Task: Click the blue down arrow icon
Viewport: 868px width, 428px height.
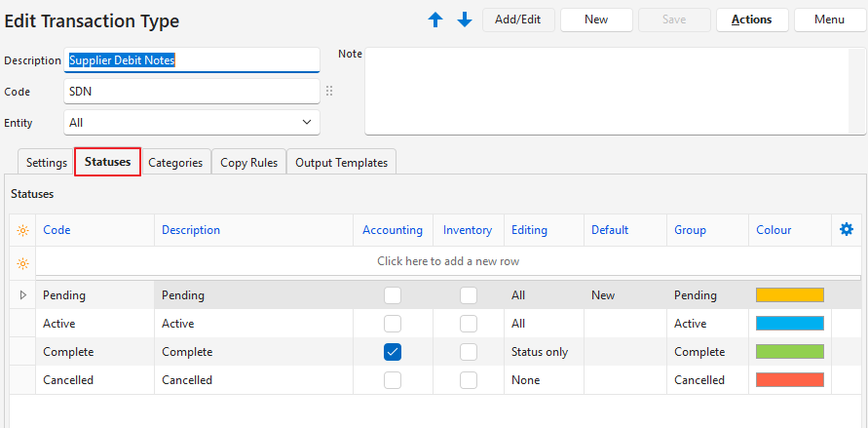Action: point(465,19)
